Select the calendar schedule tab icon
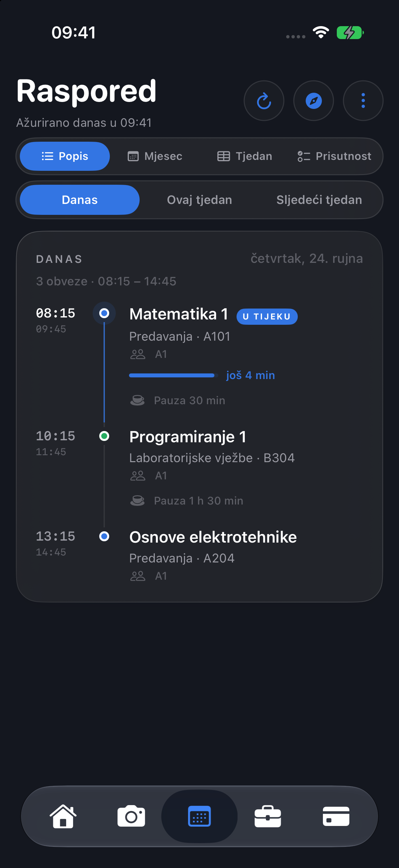 pos(199,816)
